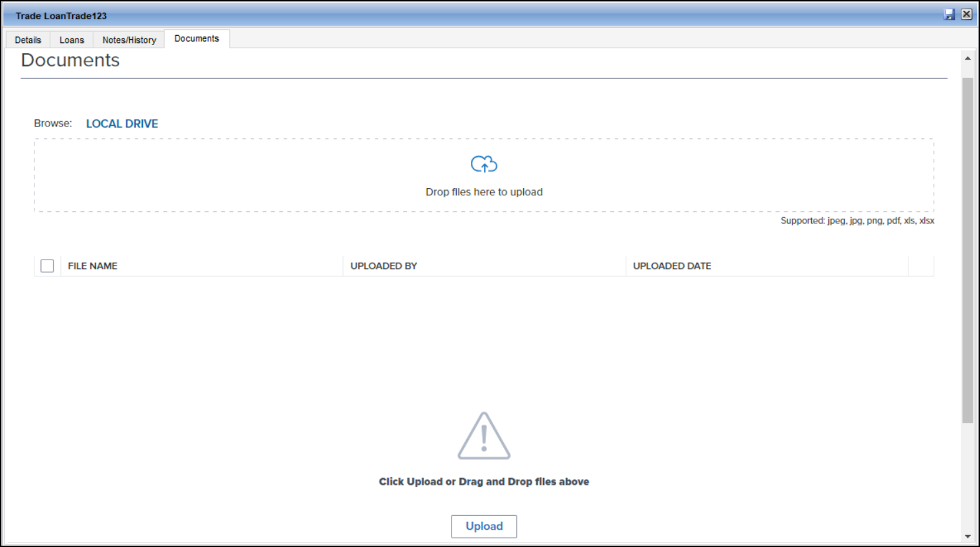This screenshot has height=547, width=980.
Task: Switch to the Details tab
Action: pos(28,40)
